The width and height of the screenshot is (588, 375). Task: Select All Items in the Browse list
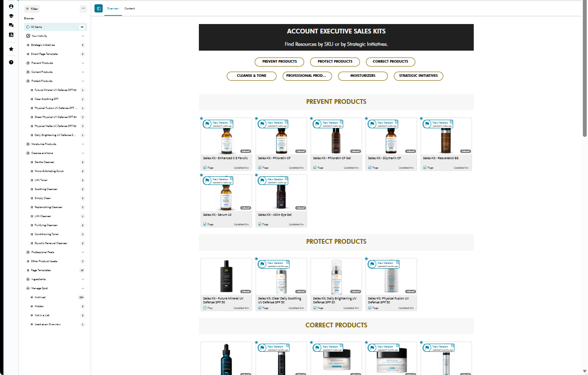[x=56, y=27]
